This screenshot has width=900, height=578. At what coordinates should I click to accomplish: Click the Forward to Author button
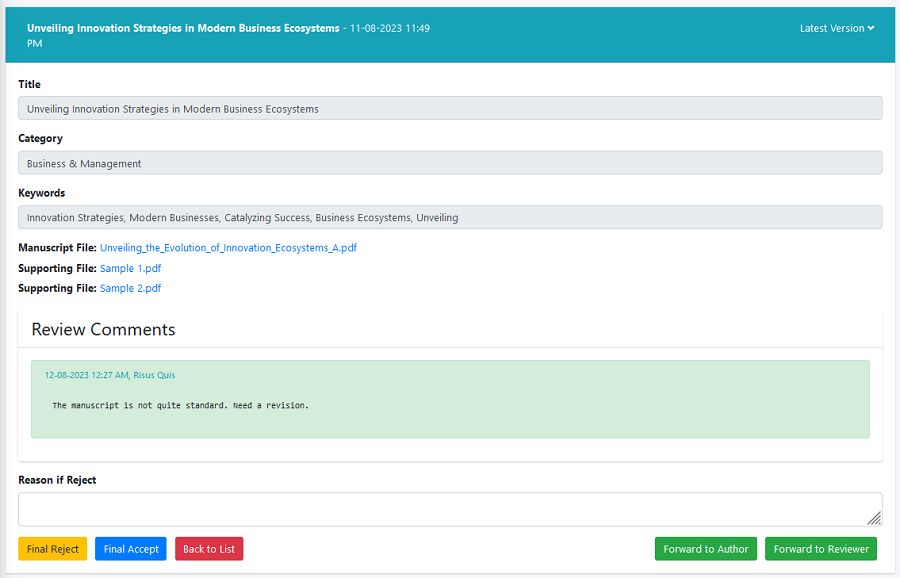(x=705, y=549)
